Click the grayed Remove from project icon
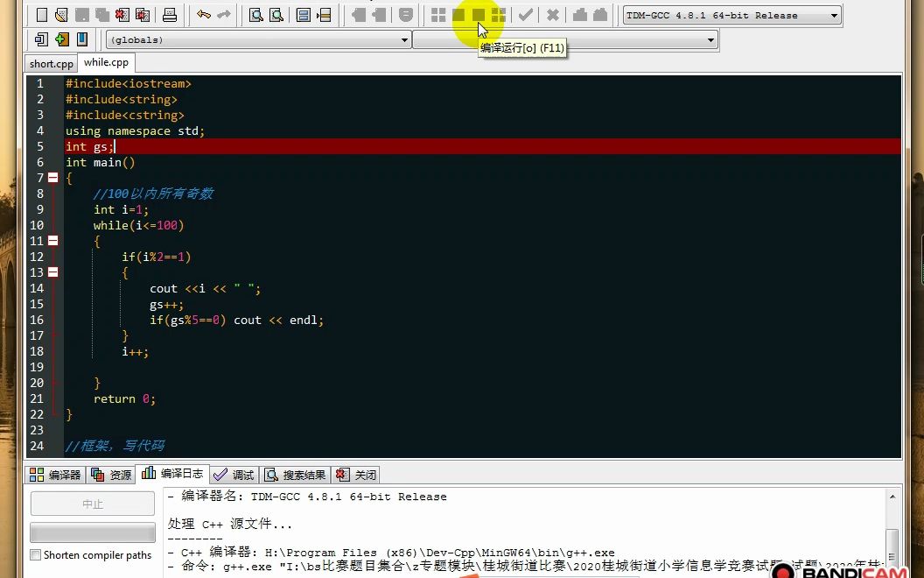This screenshot has width=924, height=578. [x=378, y=15]
